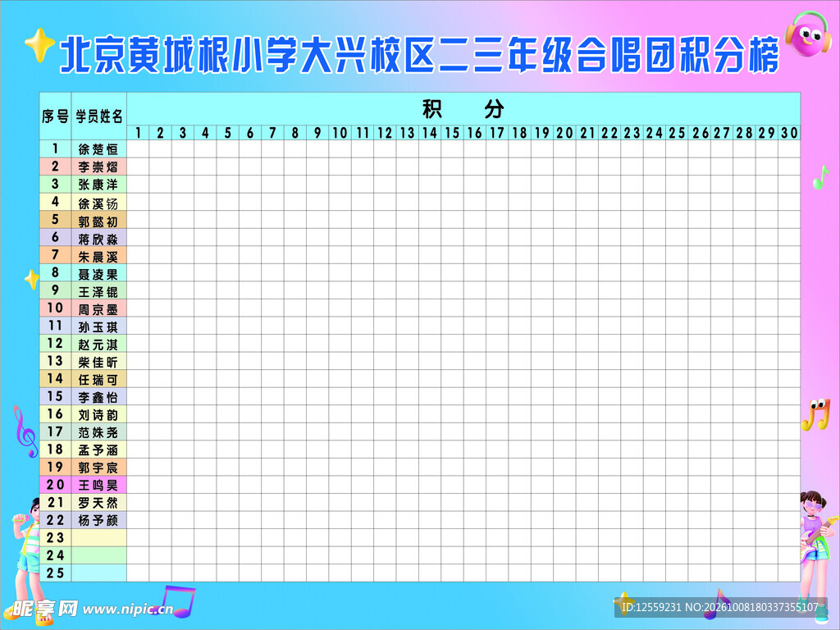The height and width of the screenshot is (630, 840).
Task: Click the empty name cell in row 23
Action: (99, 538)
